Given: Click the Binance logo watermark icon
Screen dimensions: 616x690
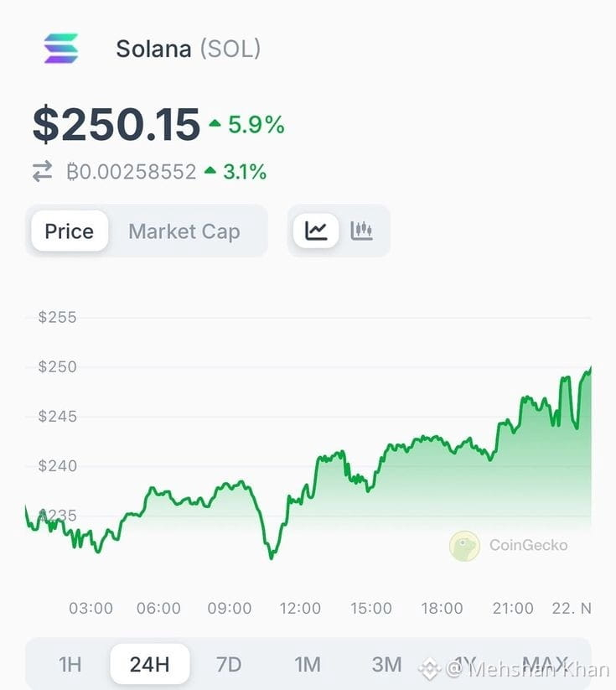Looking at the screenshot, I should (x=429, y=669).
